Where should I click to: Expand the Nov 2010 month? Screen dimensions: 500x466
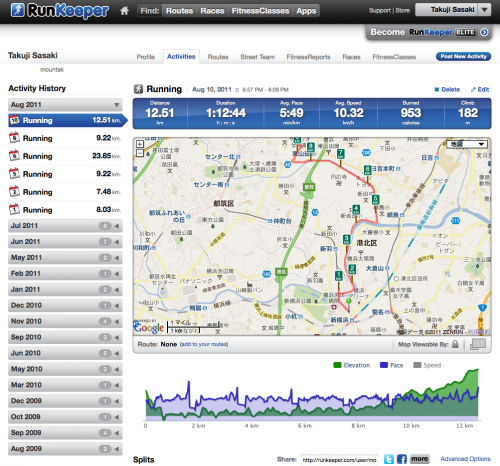coord(65,321)
